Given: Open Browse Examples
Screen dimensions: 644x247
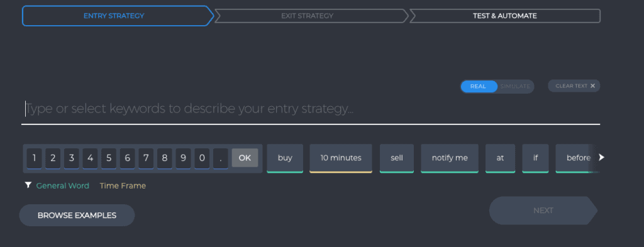Looking at the screenshot, I should point(77,216).
